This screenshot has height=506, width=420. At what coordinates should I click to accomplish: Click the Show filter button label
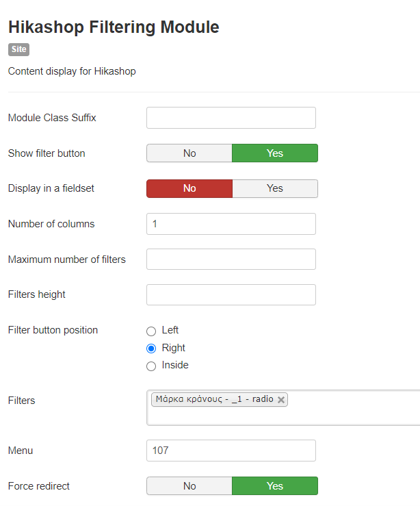(47, 153)
